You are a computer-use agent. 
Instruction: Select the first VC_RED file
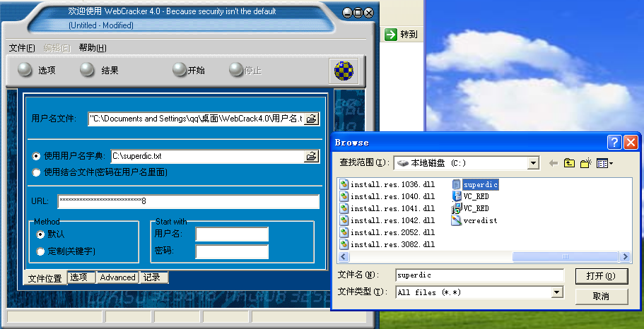pos(470,196)
